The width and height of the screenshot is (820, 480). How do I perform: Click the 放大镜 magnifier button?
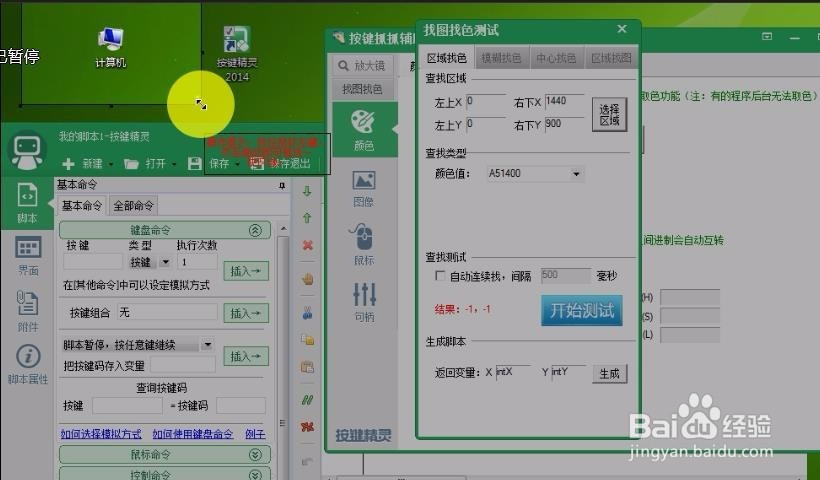click(x=362, y=65)
